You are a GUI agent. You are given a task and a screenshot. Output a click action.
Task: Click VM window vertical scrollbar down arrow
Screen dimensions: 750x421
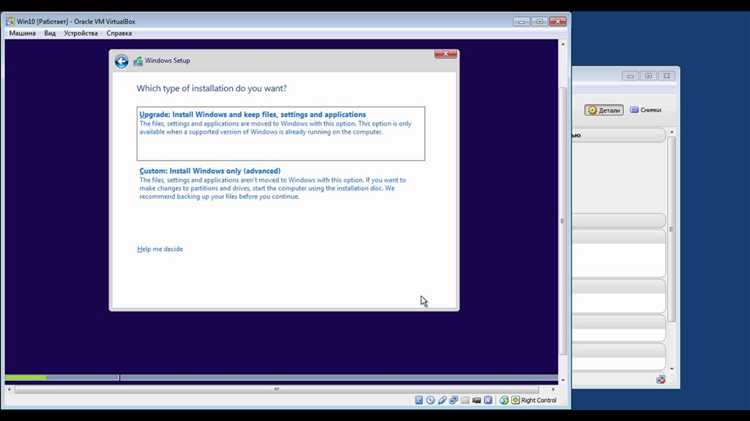[x=562, y=380]
